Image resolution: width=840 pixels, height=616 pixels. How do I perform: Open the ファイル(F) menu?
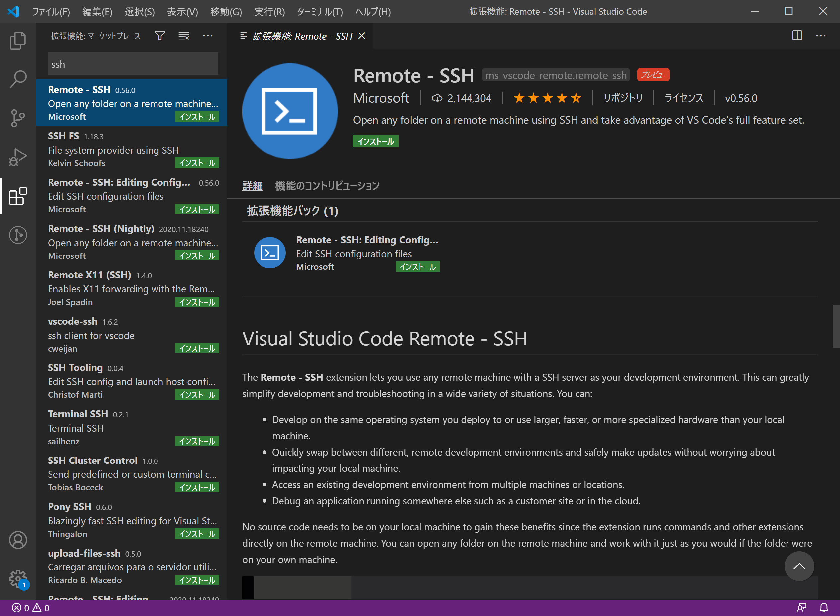coord(51,12)
